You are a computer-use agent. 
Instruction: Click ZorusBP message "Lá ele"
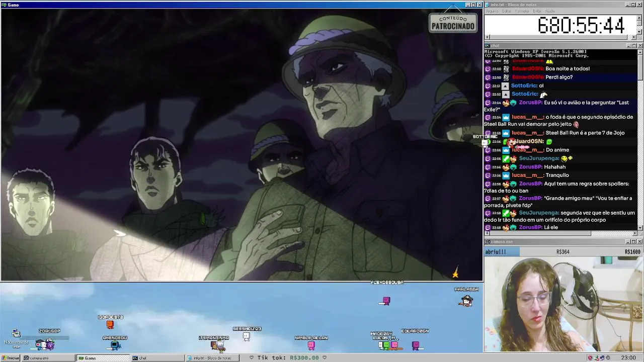pyautogui.click(x=551, y=228)
